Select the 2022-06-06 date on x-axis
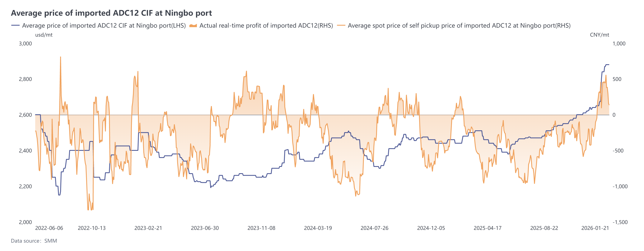Image resolution: width=644 pixels, height=251 pixels. click(x=49, y=228)
